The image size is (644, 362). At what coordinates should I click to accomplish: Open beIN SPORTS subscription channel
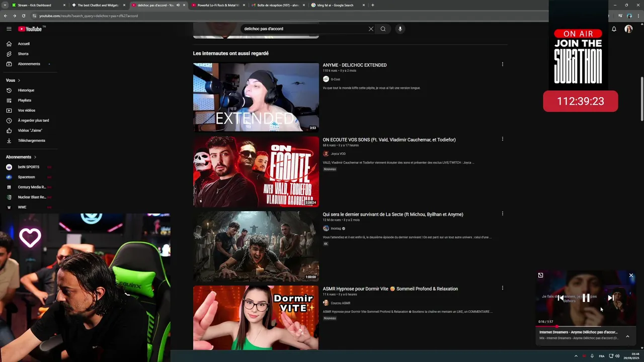click(x=29, y=167)
